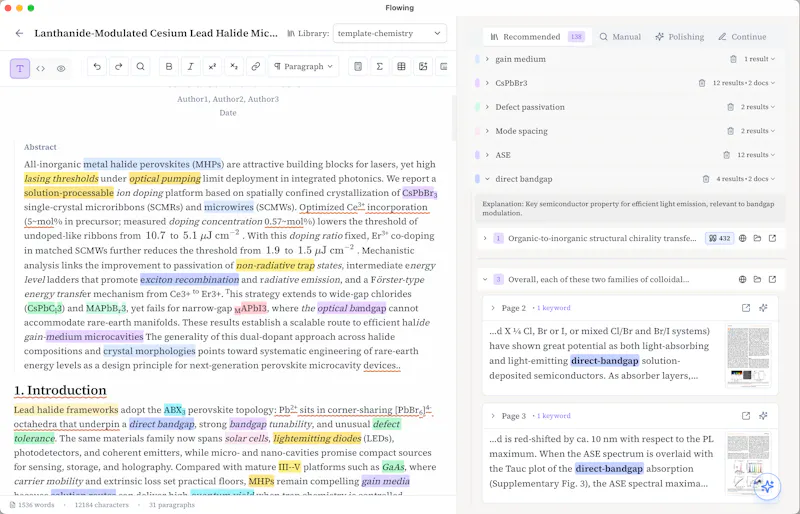Insert a hyperlink

point(256,66)
